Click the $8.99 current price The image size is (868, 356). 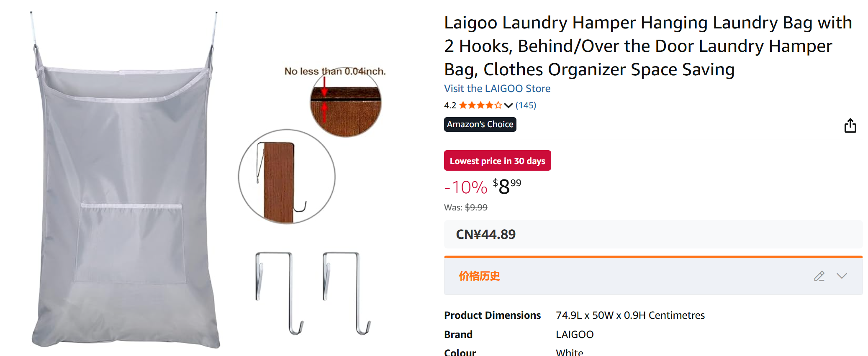507,187
